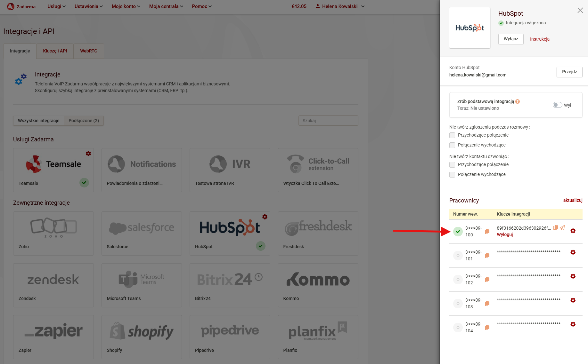588x364 pixels.
Task: Select the Wszystkie integracje filter
Action: pyautogui.click(x=38, y=121)
